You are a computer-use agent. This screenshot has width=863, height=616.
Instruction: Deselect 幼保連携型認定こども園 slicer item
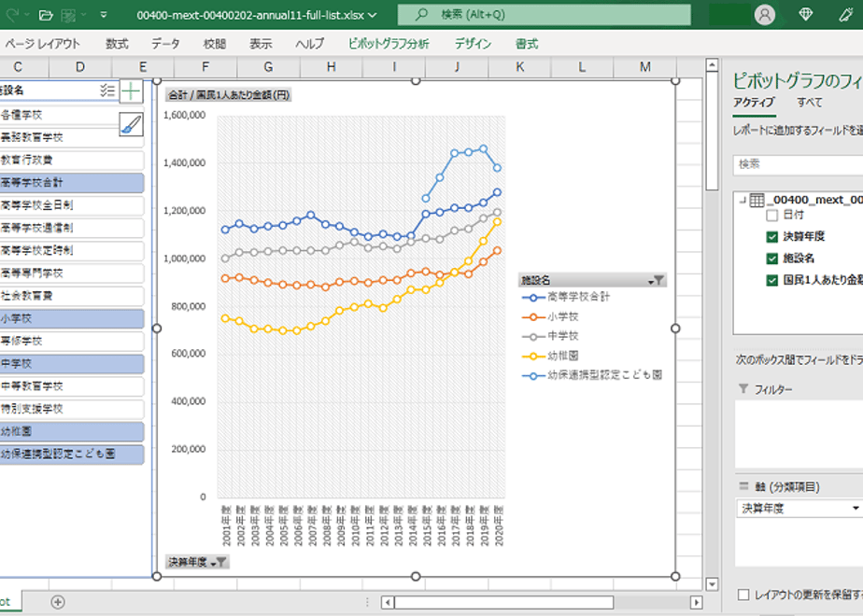[x=72, y=454]
